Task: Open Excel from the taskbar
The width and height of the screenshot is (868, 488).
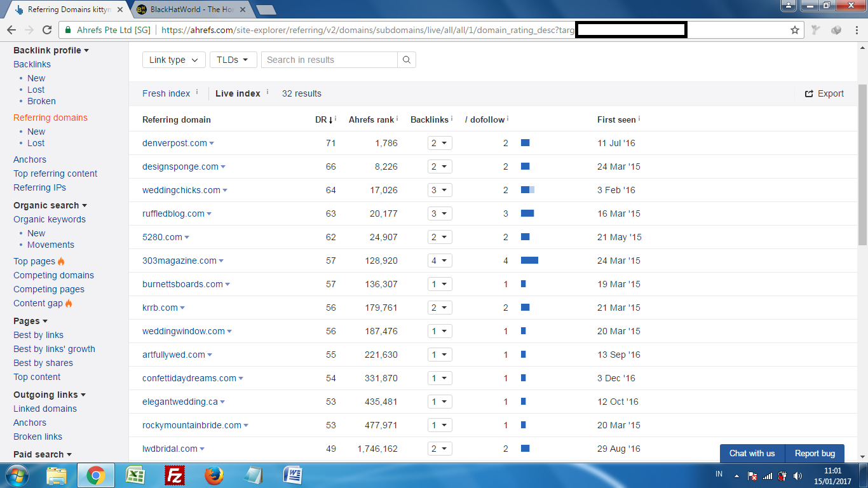Action: (135, 475)
